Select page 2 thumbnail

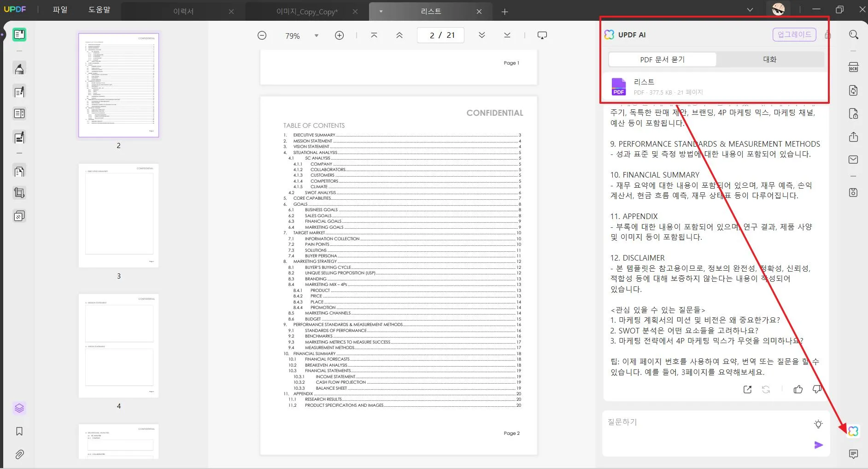pos(118,85)
